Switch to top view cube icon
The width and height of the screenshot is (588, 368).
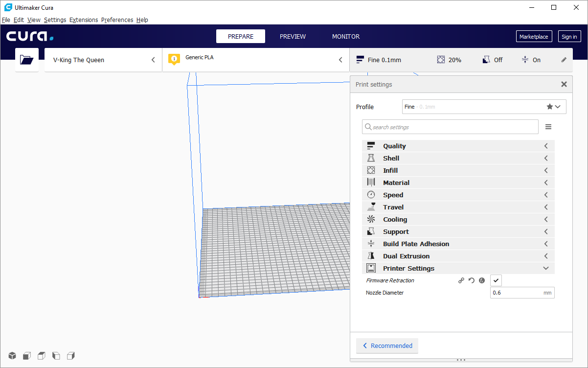point(42,356)
